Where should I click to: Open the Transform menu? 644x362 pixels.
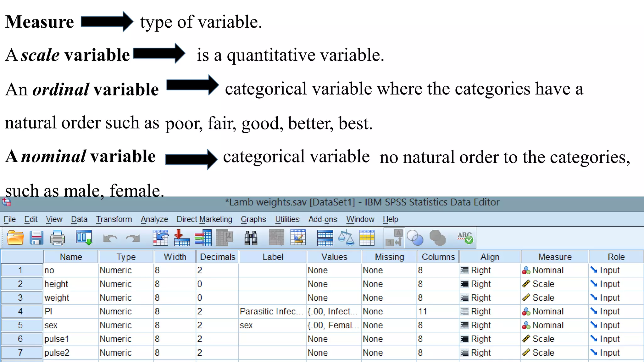[114, 219]
